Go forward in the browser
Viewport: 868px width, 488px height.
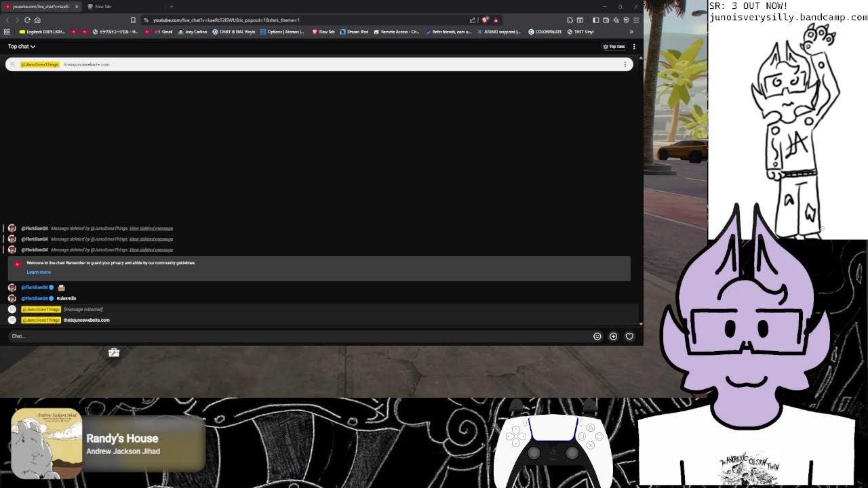(x=17, y=20)
